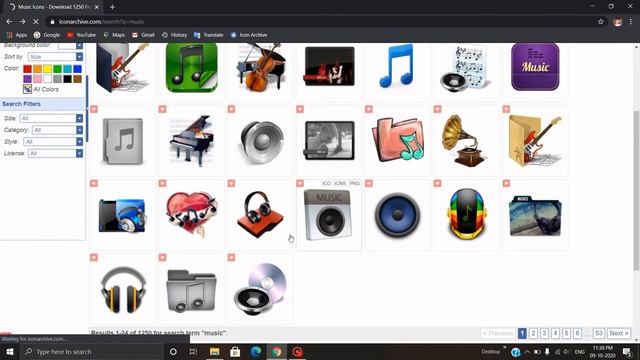Toggle favorite marker on gramophone icon
640x360 pixels.
(438, 109)
